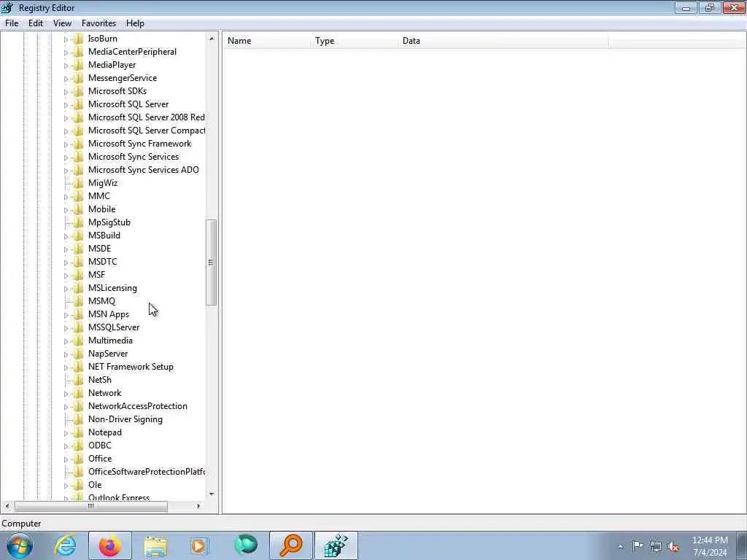Click the NapServer folder icon
This screenshot has height=560, width=747.
pos(79,354)
